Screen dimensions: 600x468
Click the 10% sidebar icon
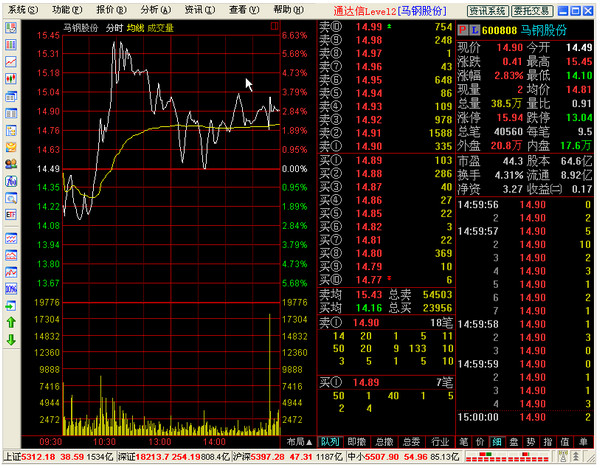click(x=11, y=289)
